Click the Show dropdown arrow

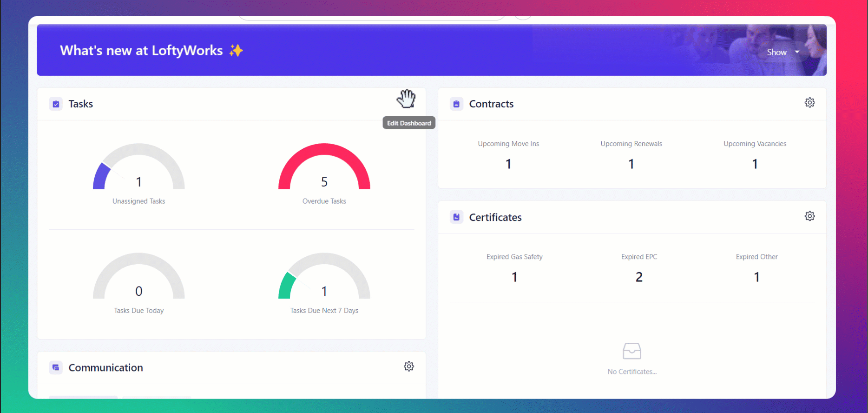pos(797,52)
